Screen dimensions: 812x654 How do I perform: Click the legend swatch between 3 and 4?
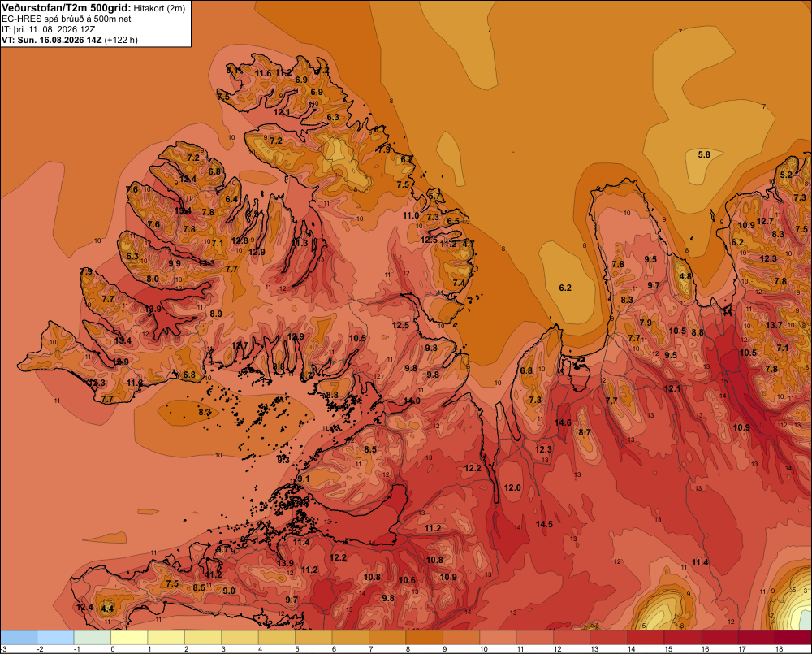click(240, 638)
